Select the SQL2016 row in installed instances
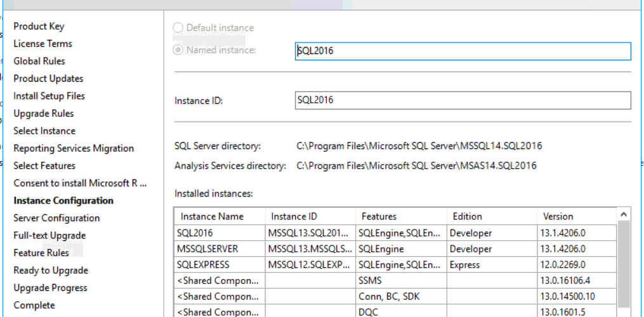 click(197, 233)
